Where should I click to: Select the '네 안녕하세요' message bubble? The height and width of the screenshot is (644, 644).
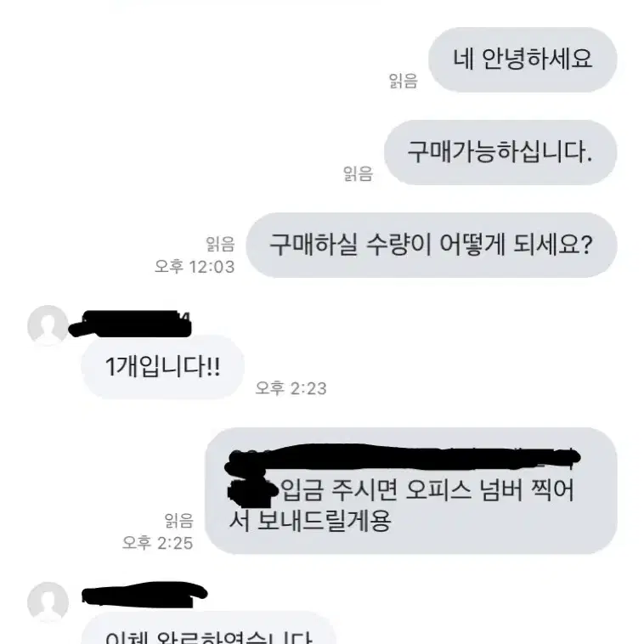pyautogui.click(x=523, y=59)
